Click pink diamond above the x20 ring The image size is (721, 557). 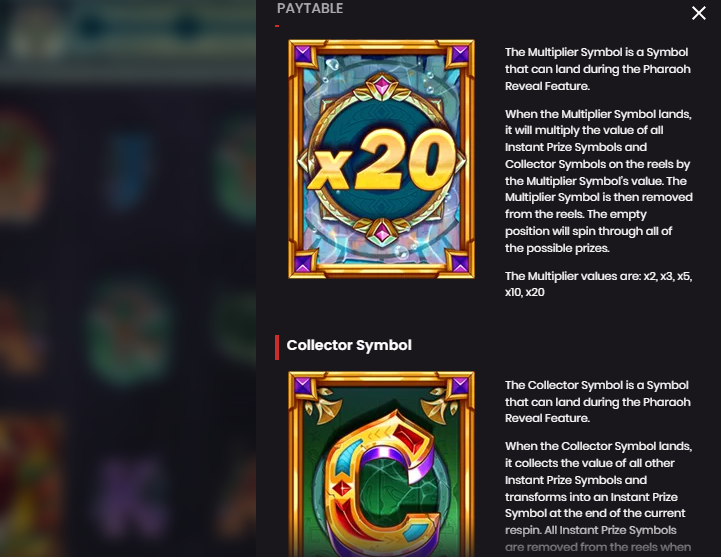(382, 86)
